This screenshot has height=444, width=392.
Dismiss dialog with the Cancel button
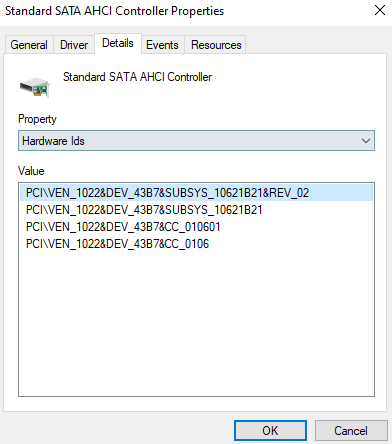click(351, 430)
